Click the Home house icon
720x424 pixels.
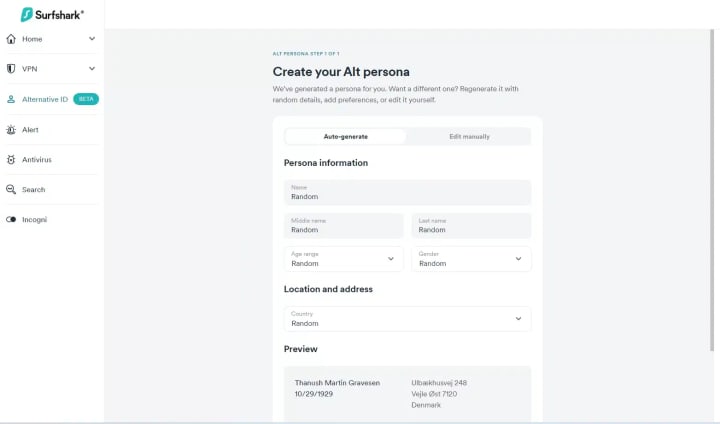point(11,39)
